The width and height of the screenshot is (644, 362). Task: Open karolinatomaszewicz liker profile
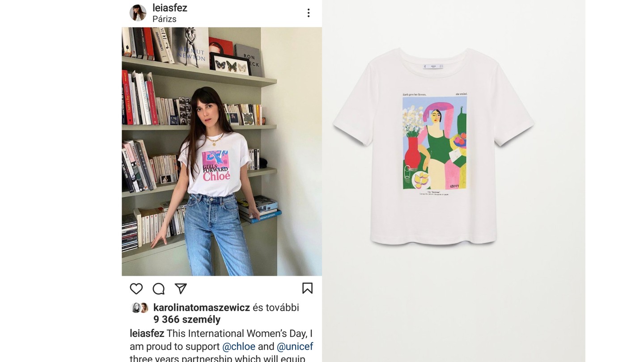coord(202,307)
